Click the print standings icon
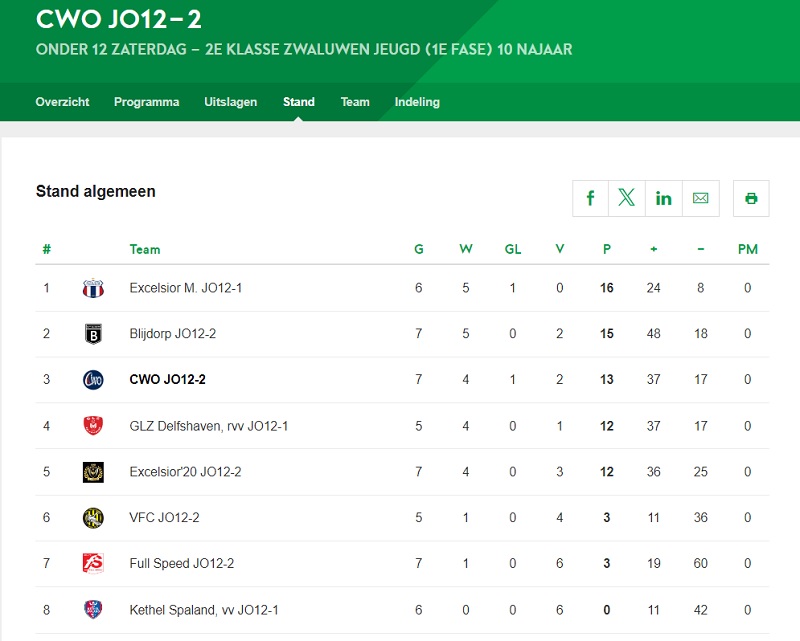Image resolution: width=800 pixels, height=641 pixels. [751, 198]
